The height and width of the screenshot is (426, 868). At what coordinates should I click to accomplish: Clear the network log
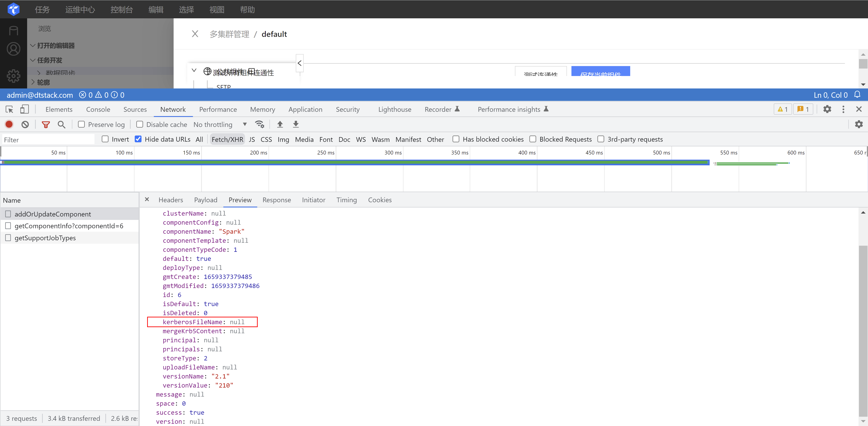[x=25, y=124]
